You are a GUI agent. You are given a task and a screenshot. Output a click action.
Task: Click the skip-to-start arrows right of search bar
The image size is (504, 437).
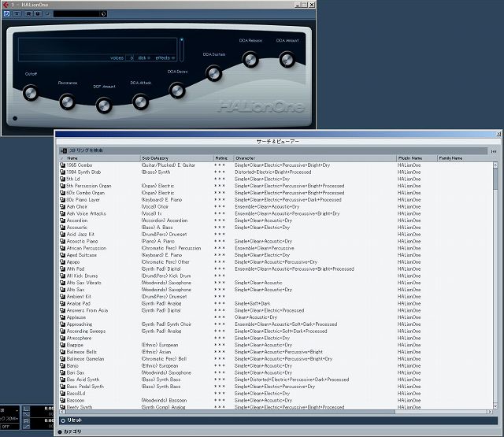(494, 151)
